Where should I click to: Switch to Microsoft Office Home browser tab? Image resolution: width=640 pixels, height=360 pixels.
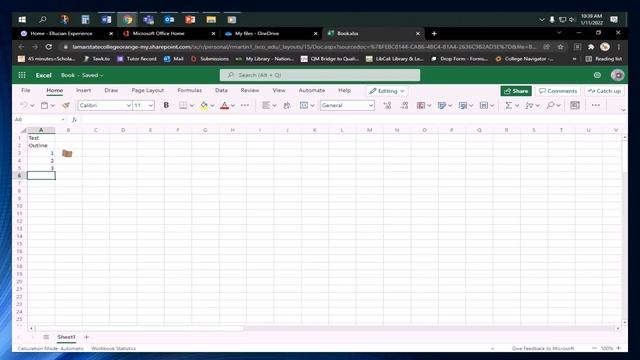click(x=169, y=33)
